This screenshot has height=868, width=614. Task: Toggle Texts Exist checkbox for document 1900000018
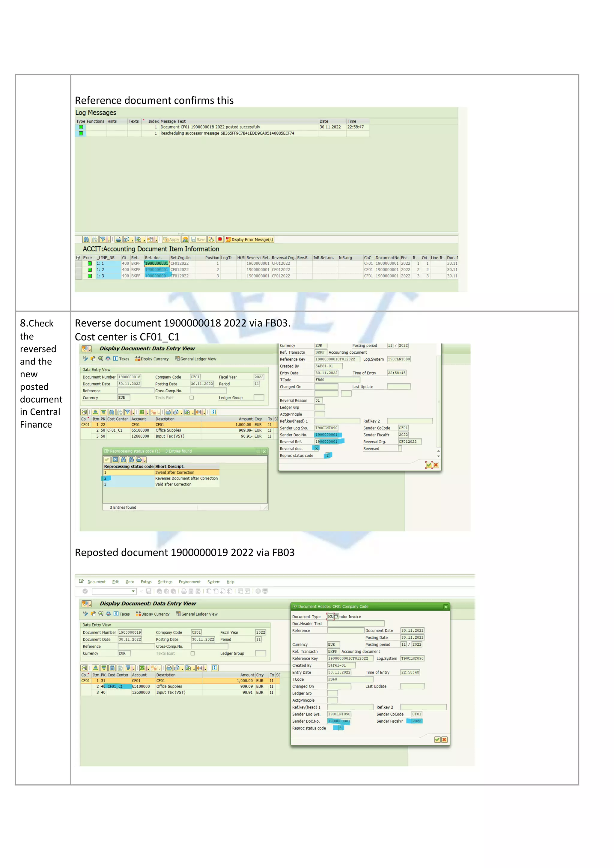click(192, 398)
